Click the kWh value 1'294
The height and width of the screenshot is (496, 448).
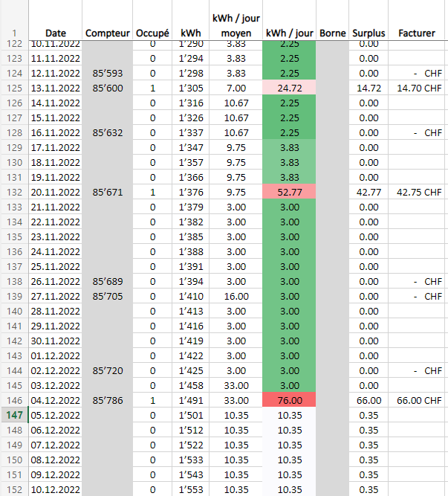click(x=190, y=58)
